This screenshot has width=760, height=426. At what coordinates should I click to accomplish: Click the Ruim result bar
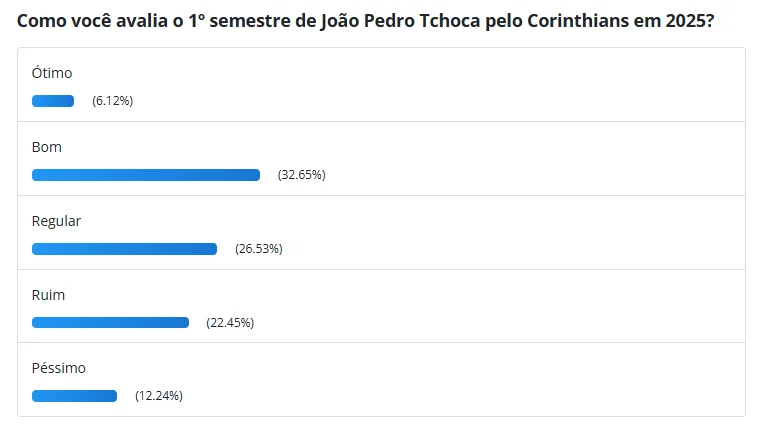pos(111,323)
